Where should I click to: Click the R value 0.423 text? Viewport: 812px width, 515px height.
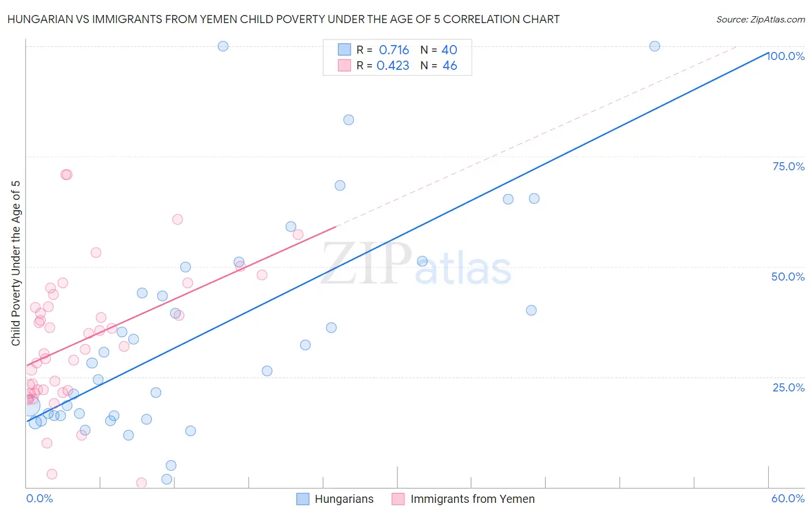pos(393,65)
